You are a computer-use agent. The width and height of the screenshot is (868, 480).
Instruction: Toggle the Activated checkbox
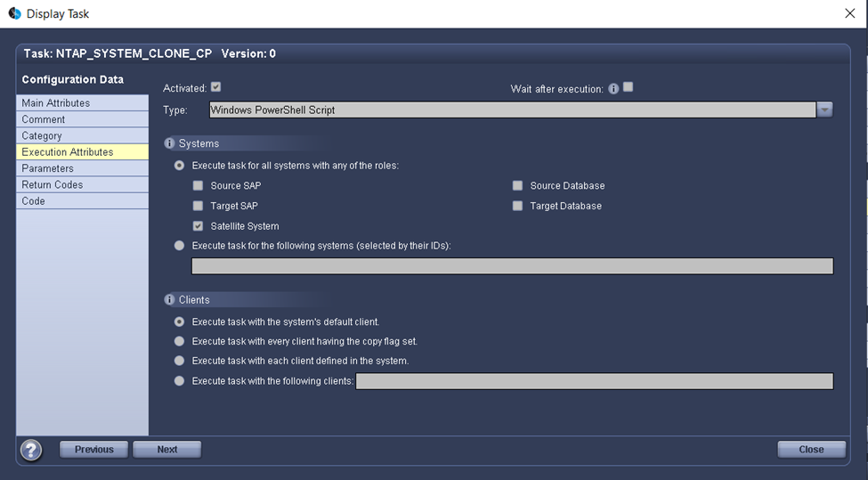click(x=215, y=87)
